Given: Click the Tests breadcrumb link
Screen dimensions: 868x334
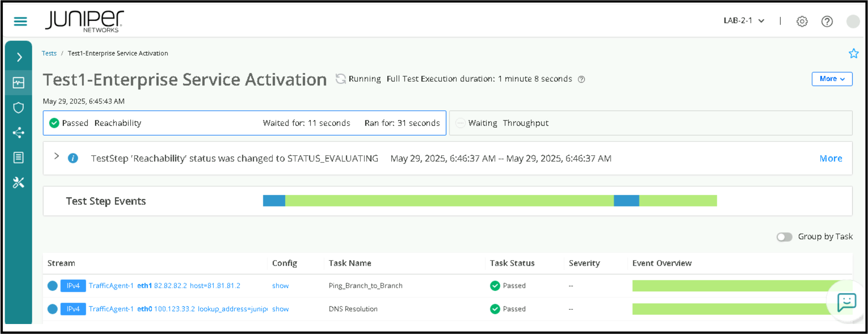Looking at the screenshot, I should pos(49,54).
